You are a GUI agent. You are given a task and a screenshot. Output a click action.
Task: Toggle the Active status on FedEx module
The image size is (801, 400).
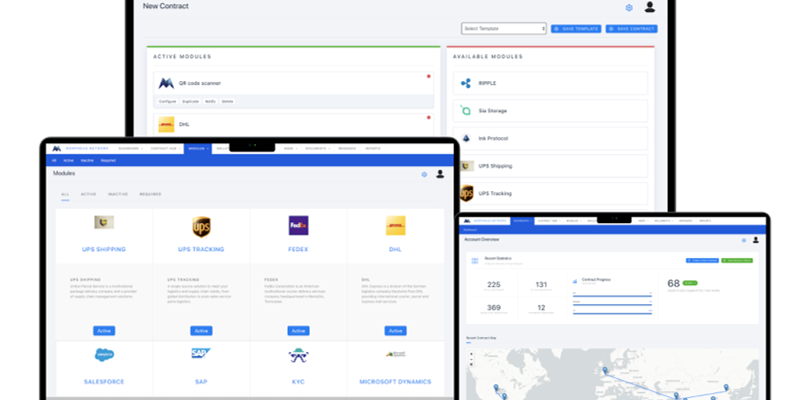[x=298, y=330]
